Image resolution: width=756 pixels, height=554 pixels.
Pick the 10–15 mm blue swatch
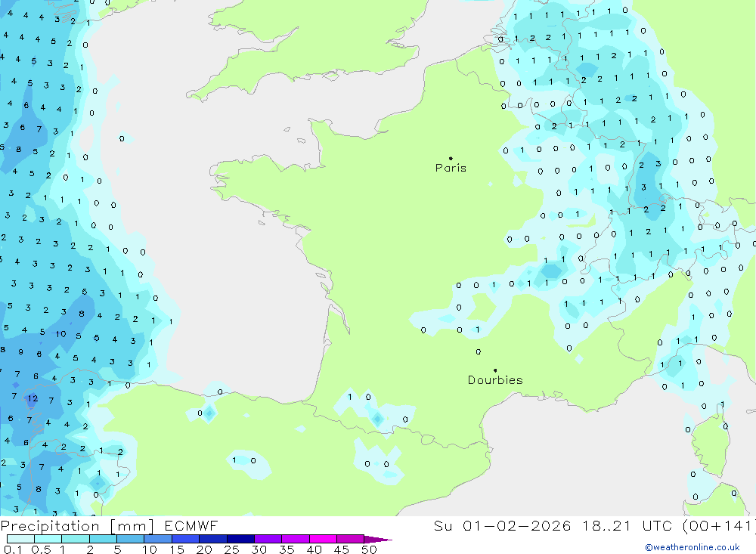coord(158,539)
